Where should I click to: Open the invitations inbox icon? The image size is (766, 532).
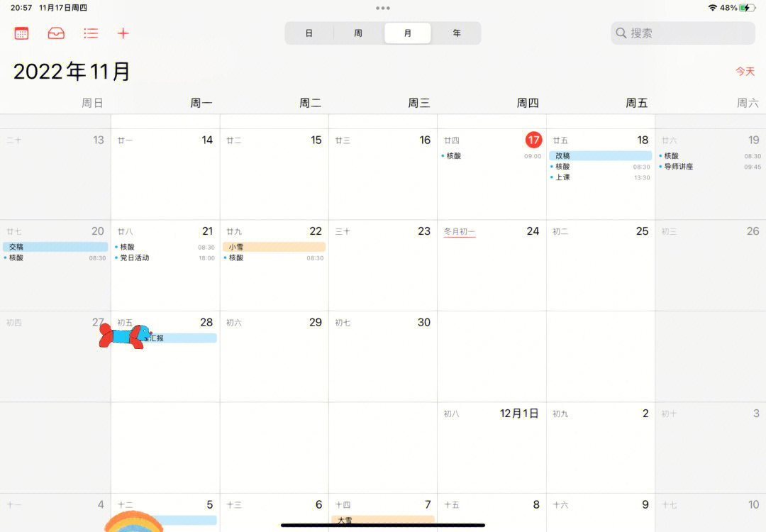56,33
